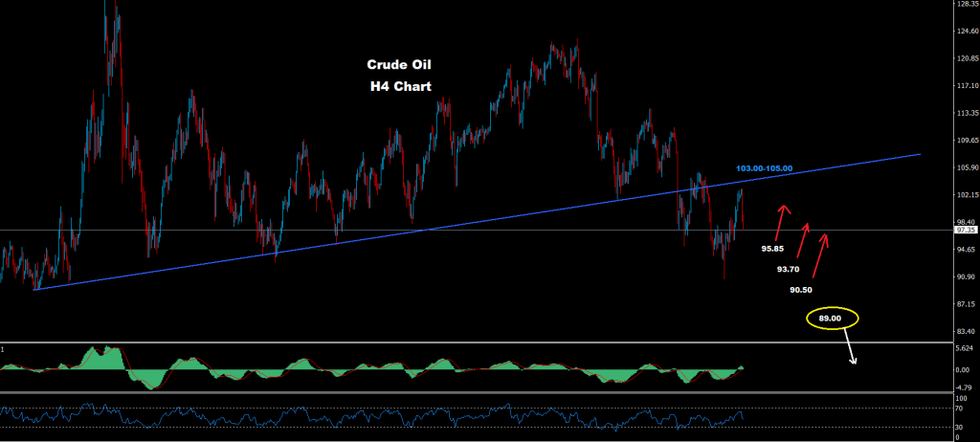Image resolution: width=980 pixels, height=442 pixels.
Task: Click the 95.85 price level label
Action: [x=772, y=249]
